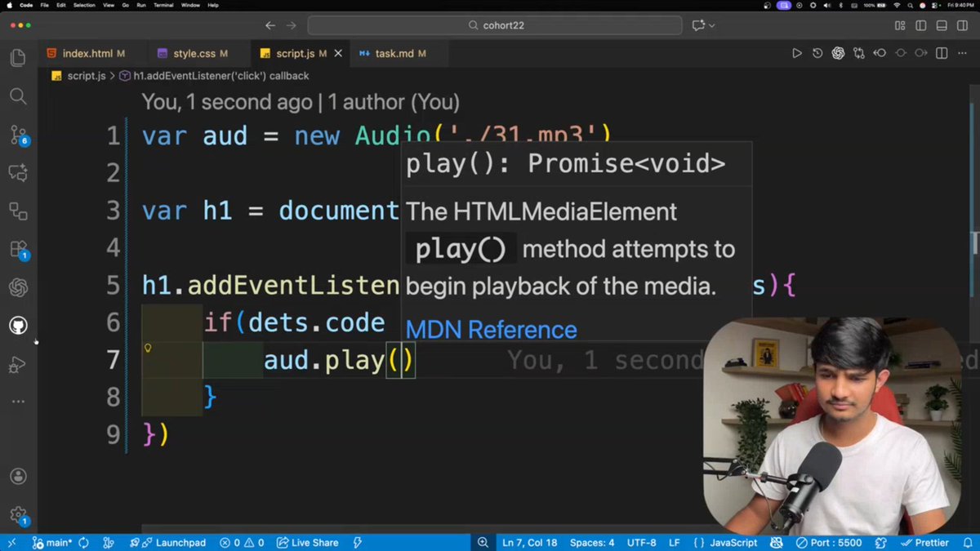The width and height of the screenshot is (980, 551).
Task: Open Live Share from the status bar
Action: 307,542
